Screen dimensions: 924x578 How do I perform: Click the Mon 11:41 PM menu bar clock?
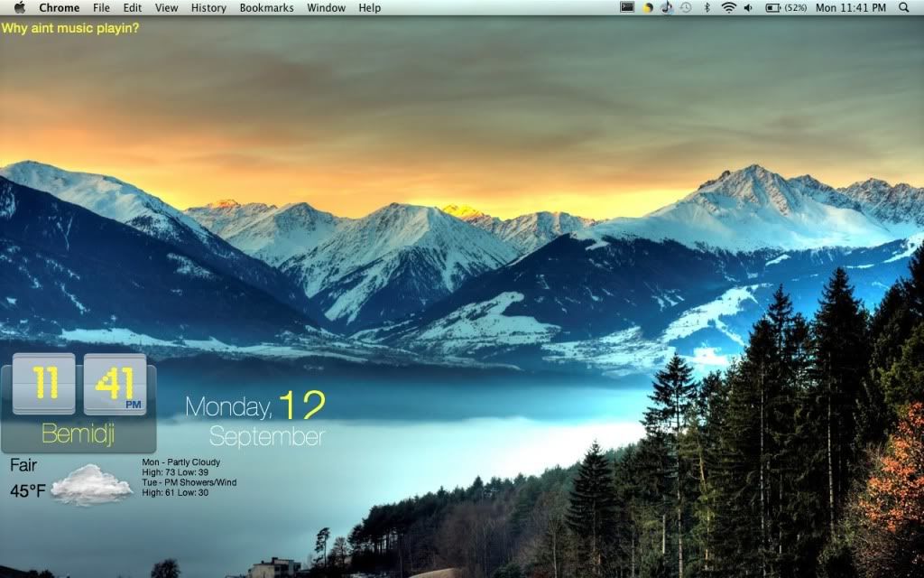click(x=850, y=7)
